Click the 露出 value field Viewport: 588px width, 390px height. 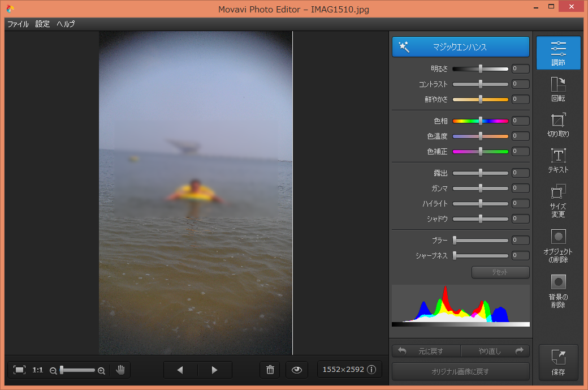(x=521, y=173)
